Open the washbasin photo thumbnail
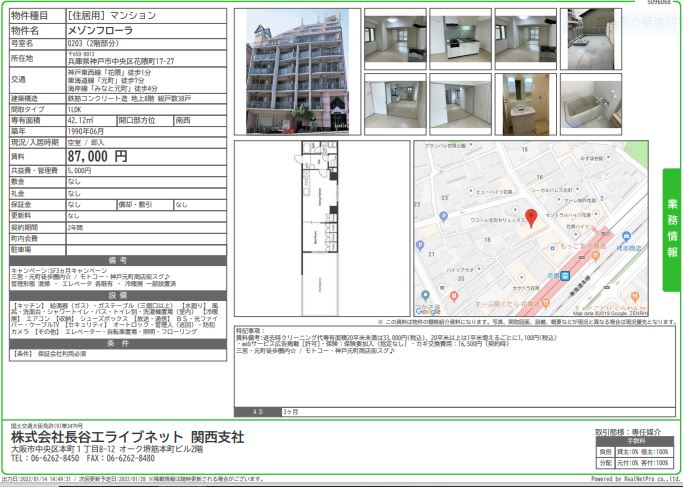The width and height of the screenshot is (683, 487). coord(526,104)
